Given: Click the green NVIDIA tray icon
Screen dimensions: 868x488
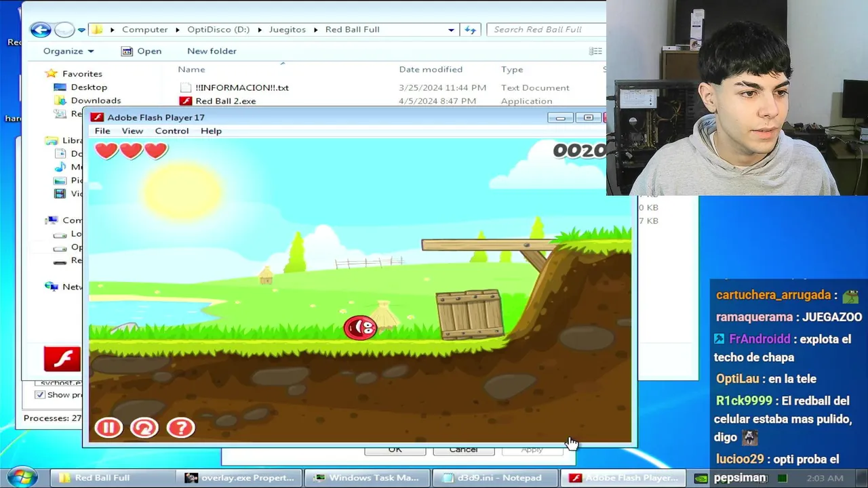Looking at the screenshot, I should coord(701,479).
